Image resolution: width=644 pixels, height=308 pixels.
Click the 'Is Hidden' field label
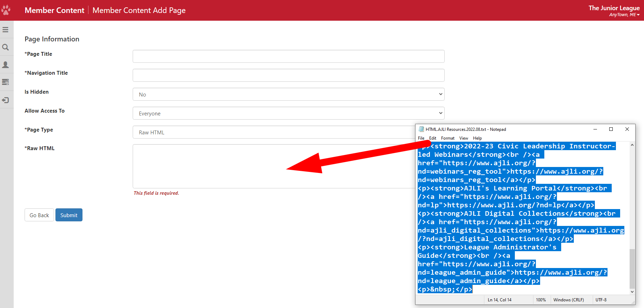click(36, 92)
